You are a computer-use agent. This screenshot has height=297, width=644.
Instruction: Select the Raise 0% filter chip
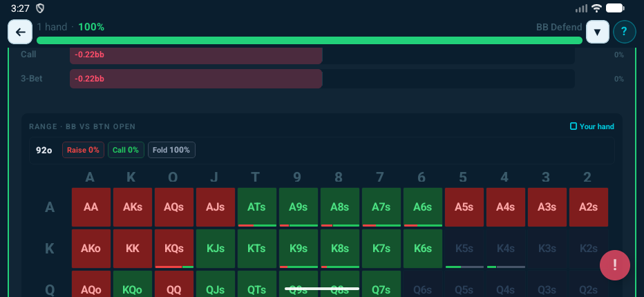pyautogui.click(x=83, y=150)
